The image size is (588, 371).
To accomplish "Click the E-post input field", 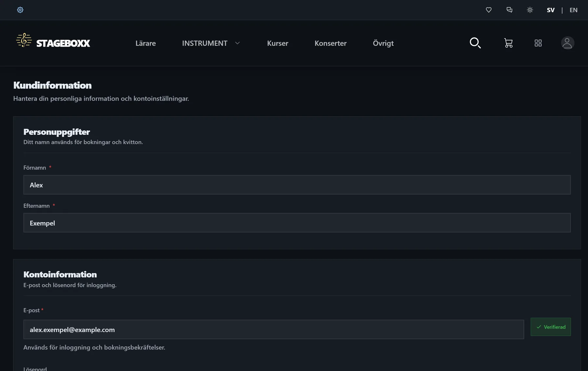I will pos(274,330).
